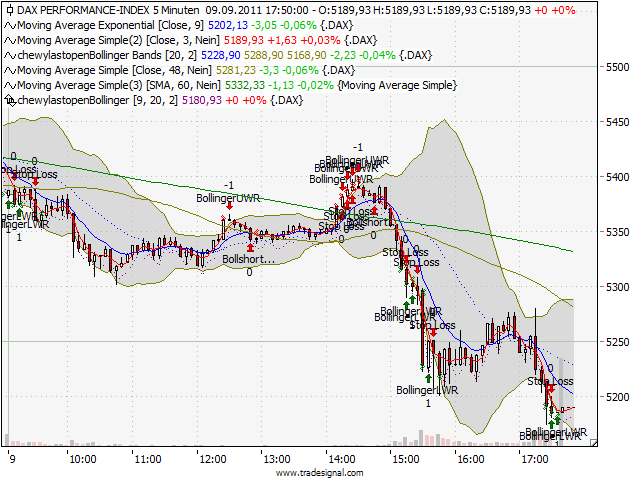The image size is (640, 480).
Task: Click the line icon beside Moving Average Exponential
Action: [10, 26]
